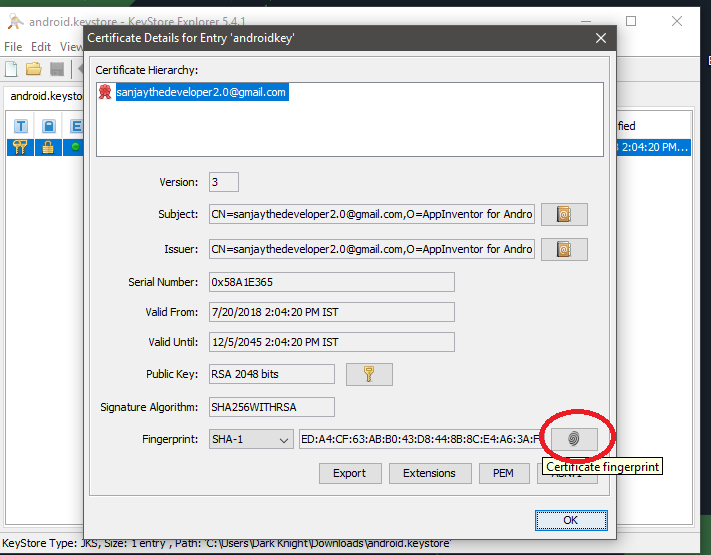Click the PEM button
The width and height of the screenshot is (711, 555).
point(504,473)
